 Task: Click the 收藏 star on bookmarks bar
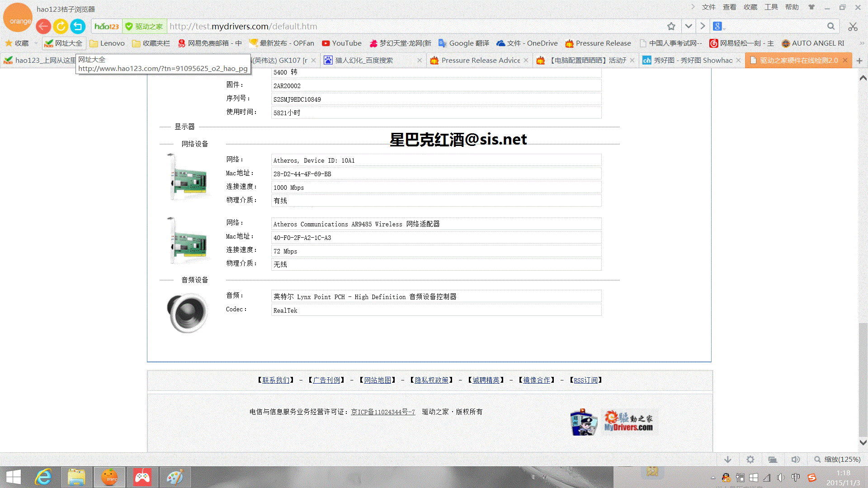tap(17, 43)
